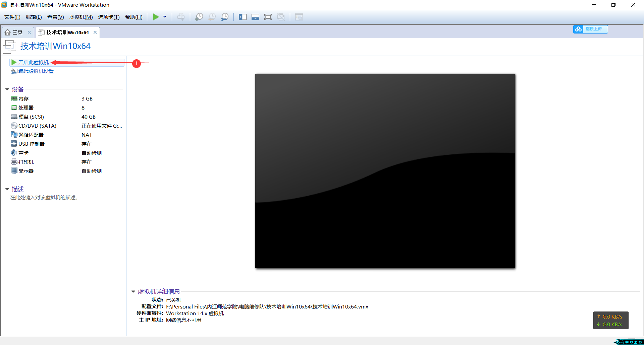This screenshot has width=644, height=345.
Task: Close the 技术培训Win10x64 tab
Action: click(95, 32)
